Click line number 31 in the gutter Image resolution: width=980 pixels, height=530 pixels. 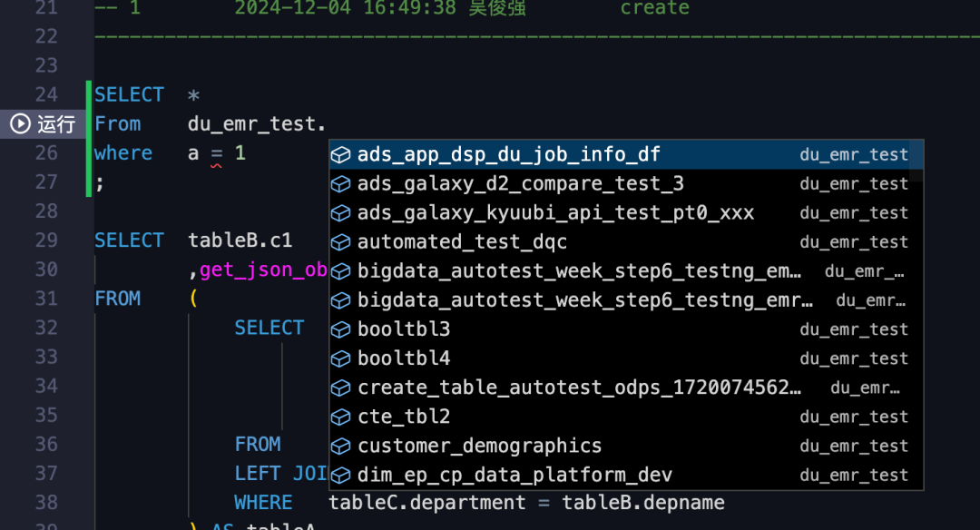(x=45, y=299)
